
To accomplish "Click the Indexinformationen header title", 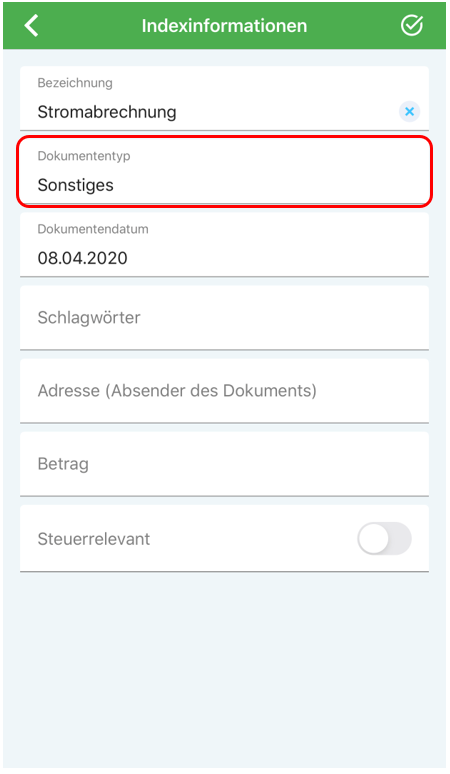I will pyautogui.click(x=225, y=26).
